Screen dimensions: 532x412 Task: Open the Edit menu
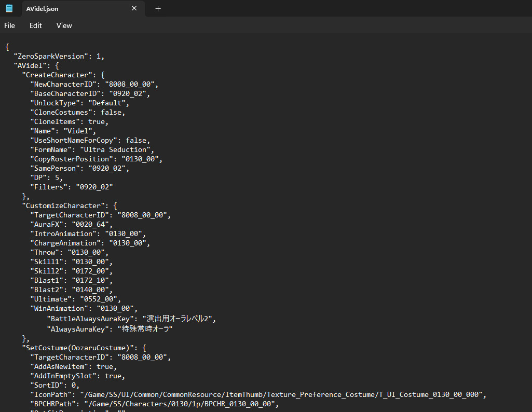coord(36,25)
